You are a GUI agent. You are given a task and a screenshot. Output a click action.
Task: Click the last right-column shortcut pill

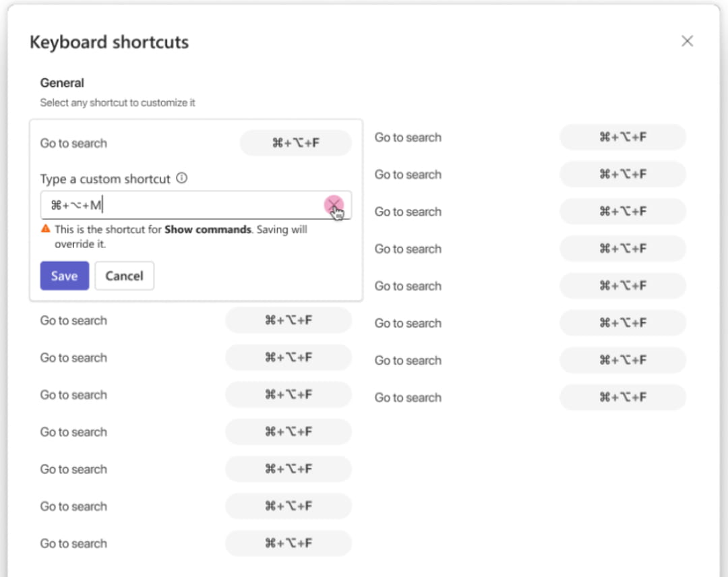(623, 397)
